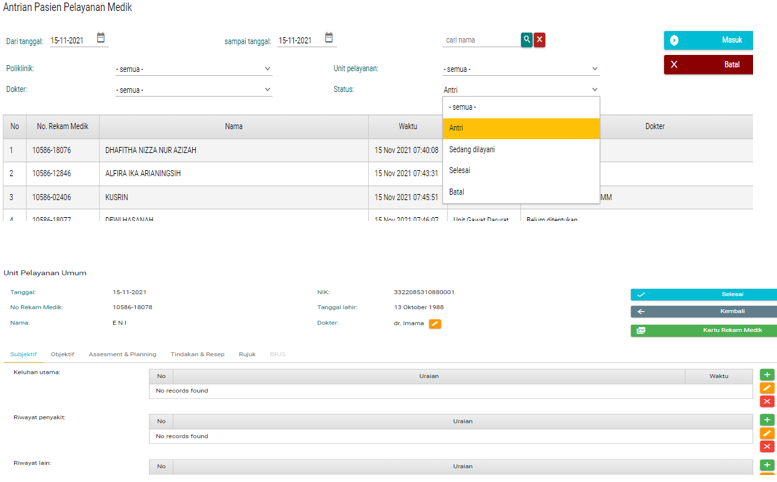The height and width of the screenshot is (482, 777).
Task: Focus the 'cari nama' search field
Action: click(480, 40)
